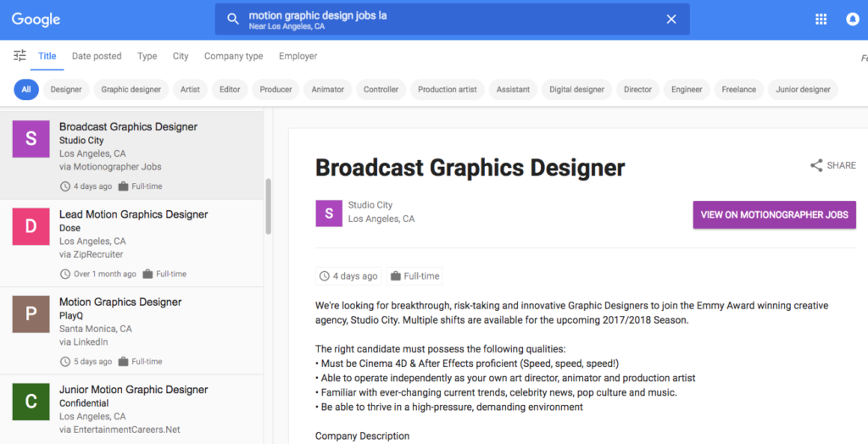The width and height of the screenshot is (868, 444).
Task: Open the notifications bell icon
Action: pos(853,19)
